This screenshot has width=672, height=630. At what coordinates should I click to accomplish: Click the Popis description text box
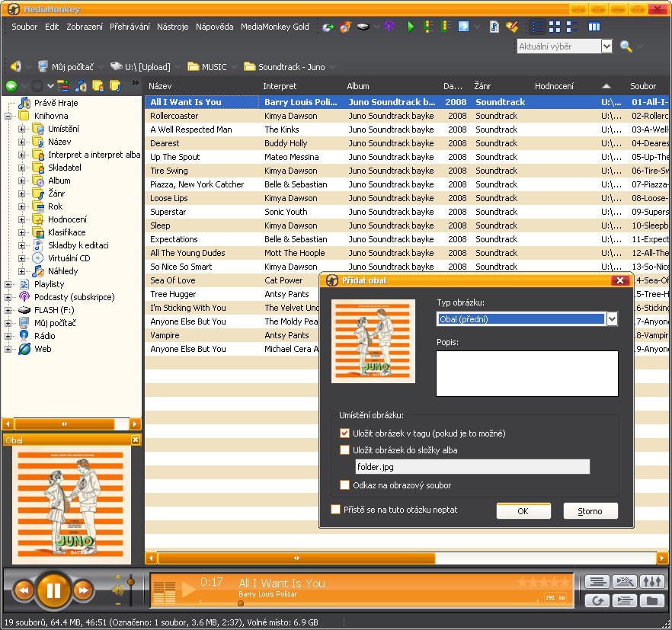(527, 373)
